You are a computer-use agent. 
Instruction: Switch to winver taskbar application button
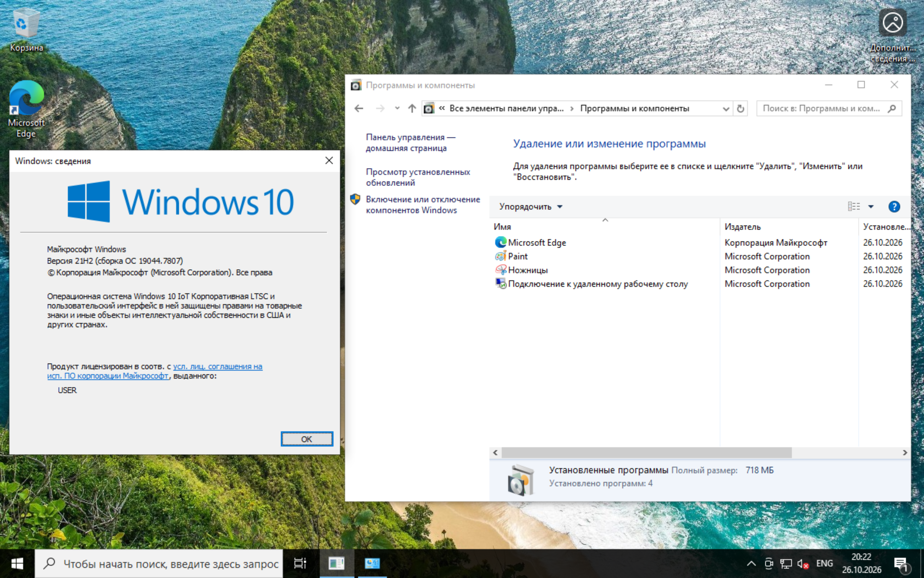click(x=336, y=564)
